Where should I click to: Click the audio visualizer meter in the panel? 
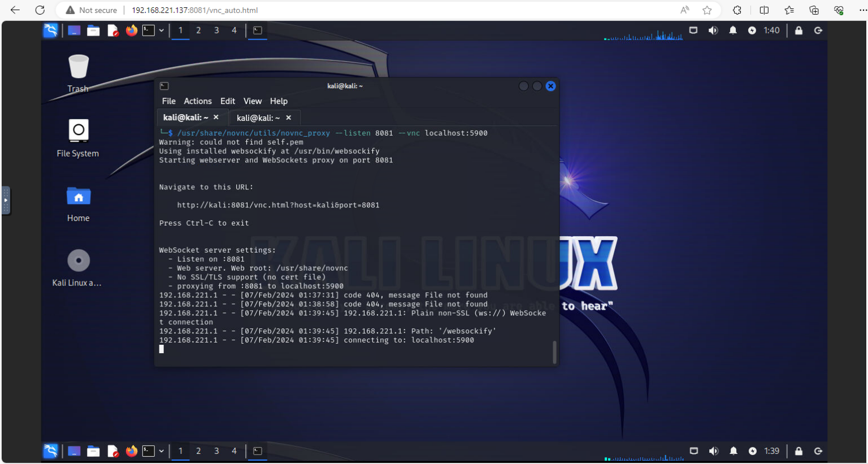point(644,35)
